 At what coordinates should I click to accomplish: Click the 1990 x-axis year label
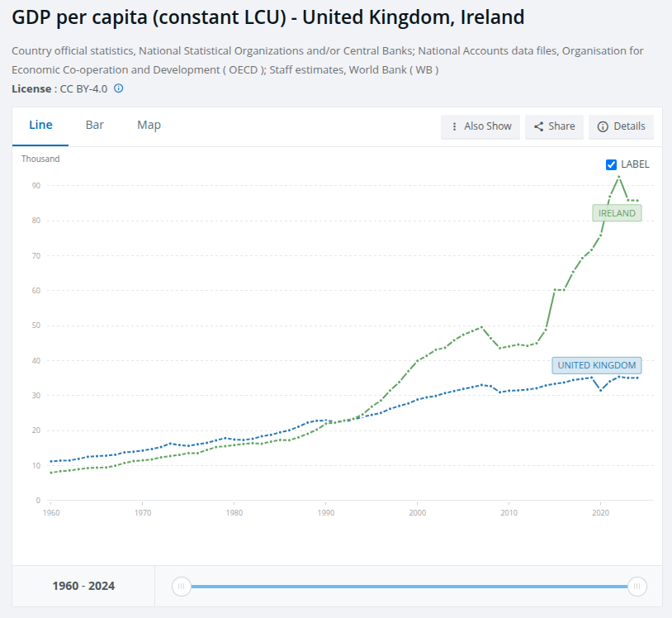tap(326, 512)
